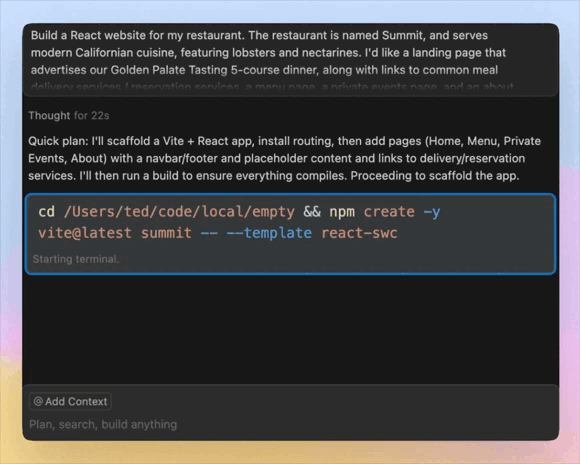This screenshot has height=464, width=580.
Task: Click the @ icon in Add Context
Action: tap(38, 401)
